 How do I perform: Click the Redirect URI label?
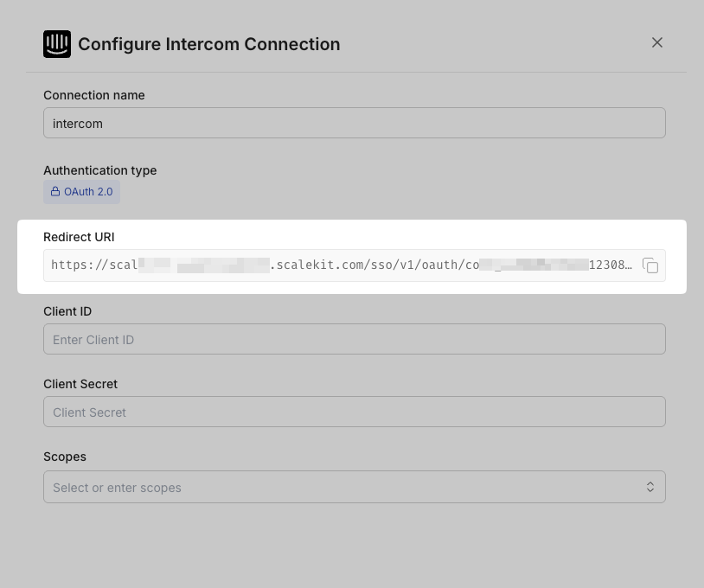pyautogui.click(x=79, y=237)
